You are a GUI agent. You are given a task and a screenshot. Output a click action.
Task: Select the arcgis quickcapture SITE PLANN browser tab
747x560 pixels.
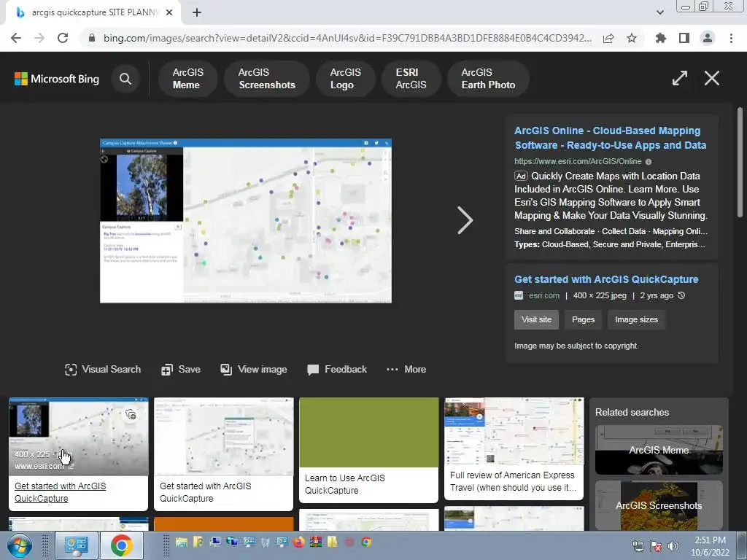point(93,12)
